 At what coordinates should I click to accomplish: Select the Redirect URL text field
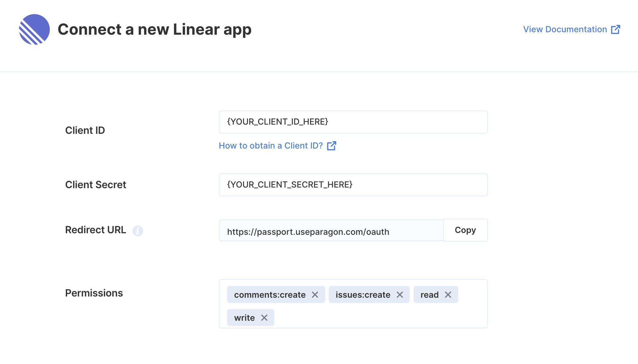point(331,230)
